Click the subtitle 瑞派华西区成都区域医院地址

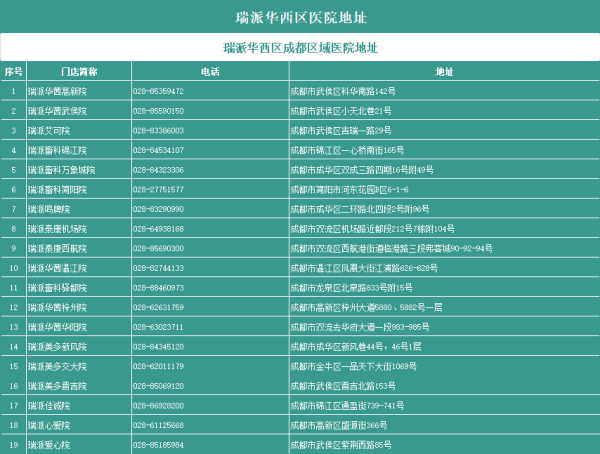[300, 48]
